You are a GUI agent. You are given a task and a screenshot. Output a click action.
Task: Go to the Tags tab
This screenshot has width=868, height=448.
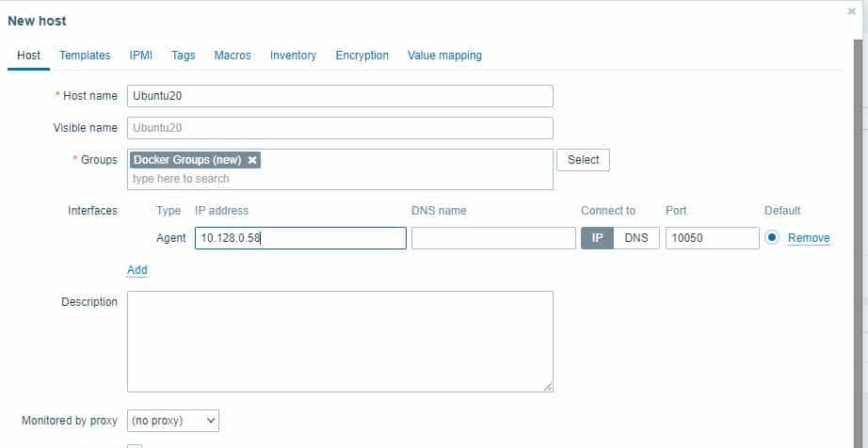coord(184,56)
